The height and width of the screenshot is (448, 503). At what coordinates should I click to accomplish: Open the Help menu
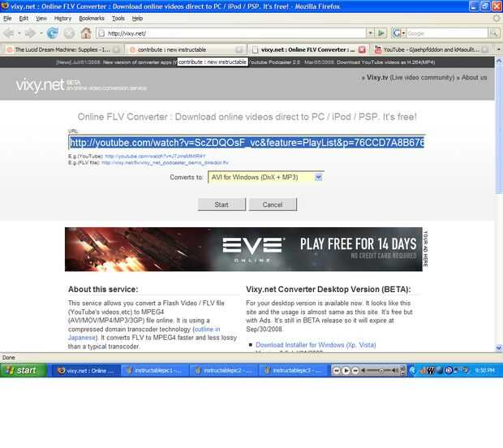[137, 19]
